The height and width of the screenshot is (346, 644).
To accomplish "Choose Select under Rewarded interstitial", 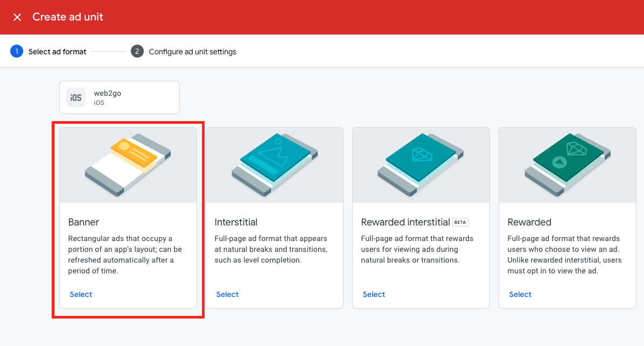I will (x=374, y=294).
